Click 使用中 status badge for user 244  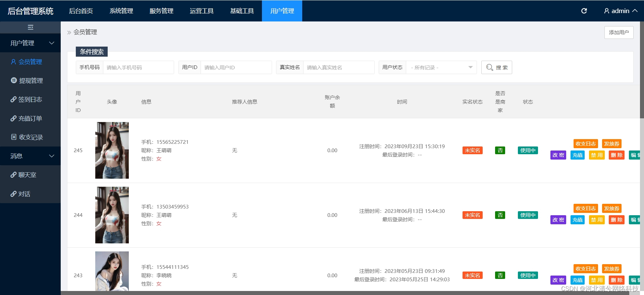click(528, 215)
